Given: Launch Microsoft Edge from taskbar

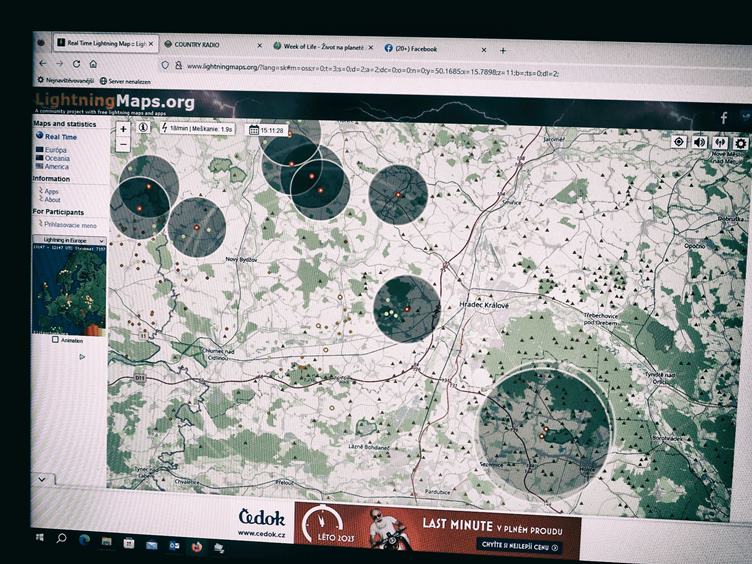Looking at the screenshot, I should pyautogui.click(x=84, y=540).
